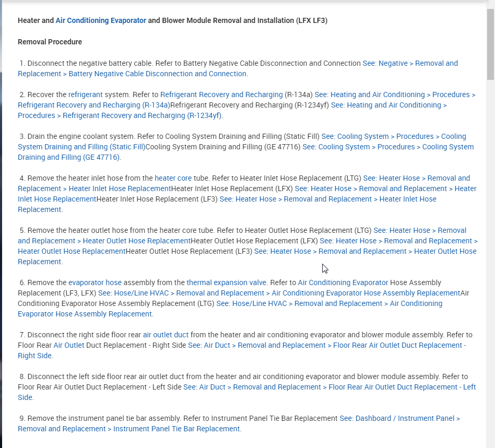Open Cooling System Draining (GE 47716) link
This screenshot has height=448, width=495.
click(388, 147)
